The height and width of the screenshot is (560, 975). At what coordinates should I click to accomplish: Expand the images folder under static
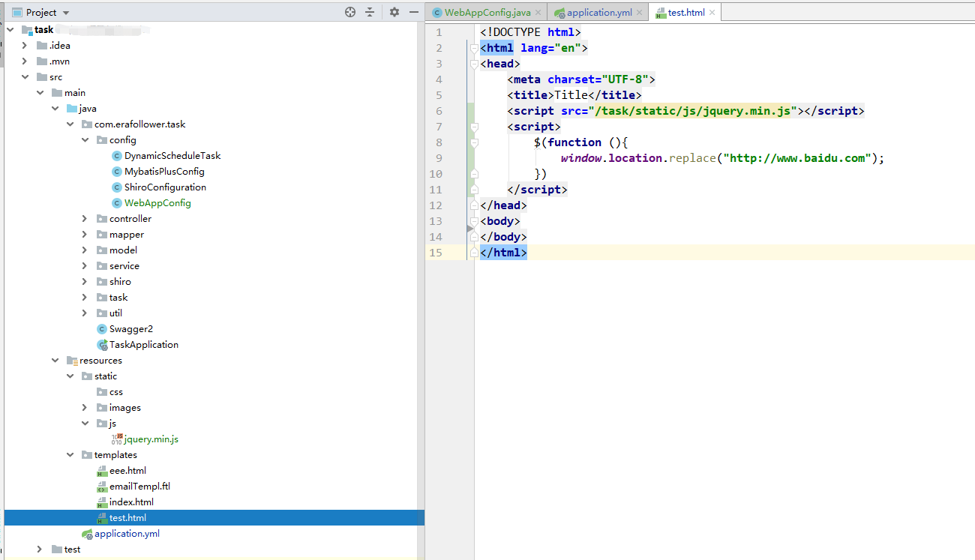pos(85,408)
